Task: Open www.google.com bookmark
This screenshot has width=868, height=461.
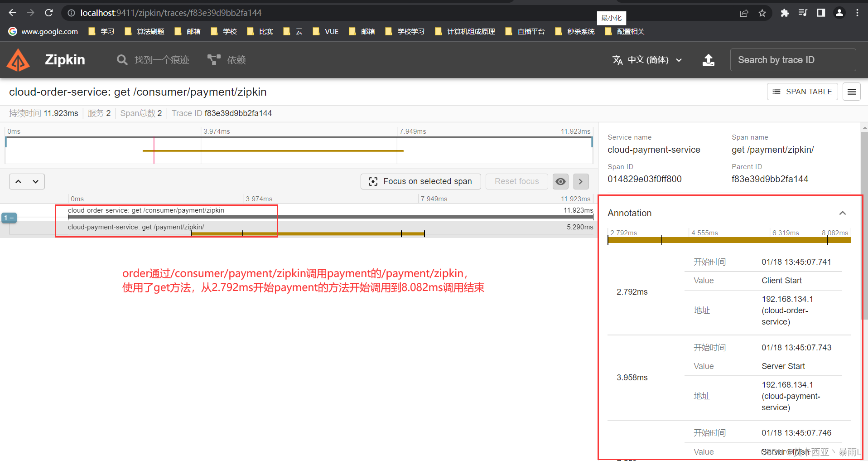Action: pyautogui.click(x=43, y=31)
